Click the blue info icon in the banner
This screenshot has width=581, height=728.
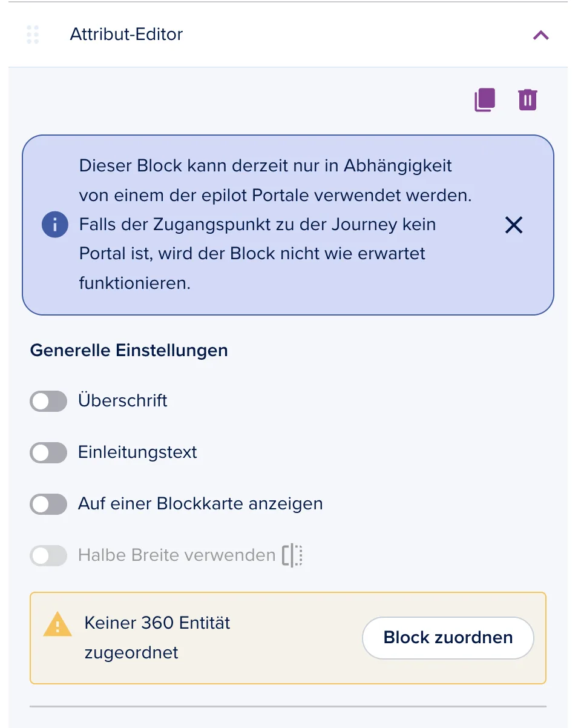[x=54, y=225]
